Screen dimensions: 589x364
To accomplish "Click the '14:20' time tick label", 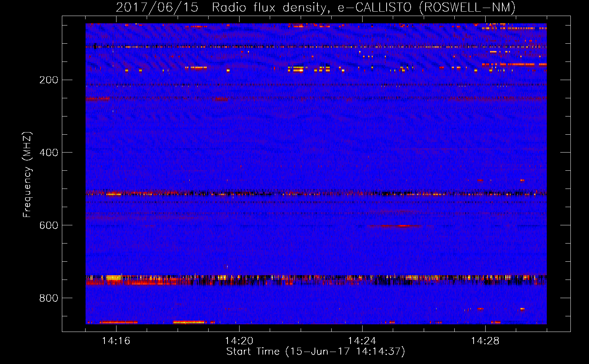I will [x=239, y=341].
